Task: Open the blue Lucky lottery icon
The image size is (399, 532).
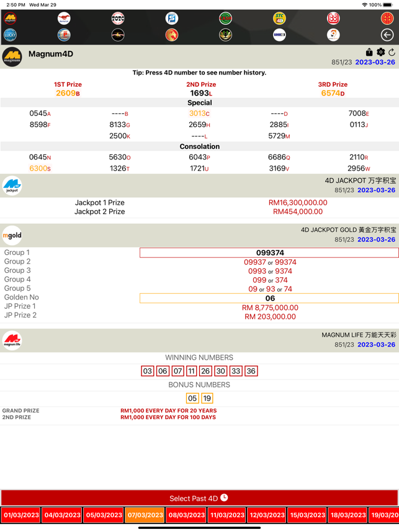Action: pyautogui.click(x=10, y=35)
